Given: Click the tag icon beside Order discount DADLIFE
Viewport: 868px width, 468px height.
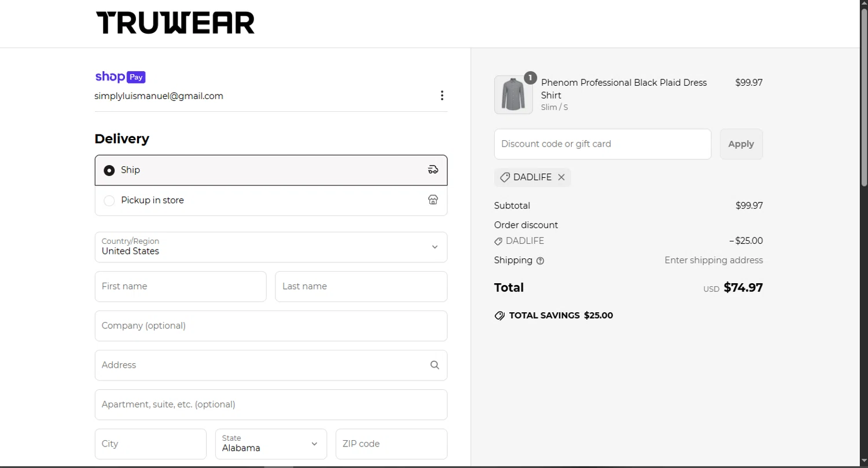Looking at the screenshot, I should pyautogui.click(x=498, y=241).
